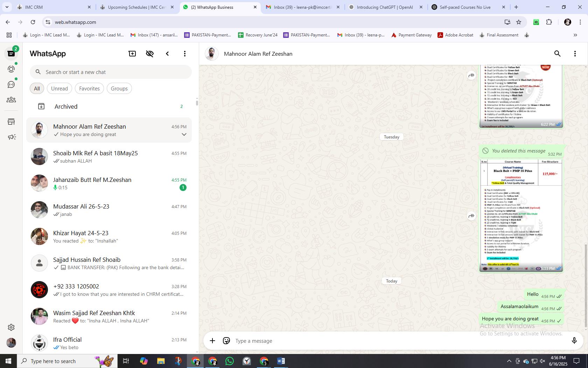Open the Black Belt + PMP 35 Pdus image

coord(521,216)
